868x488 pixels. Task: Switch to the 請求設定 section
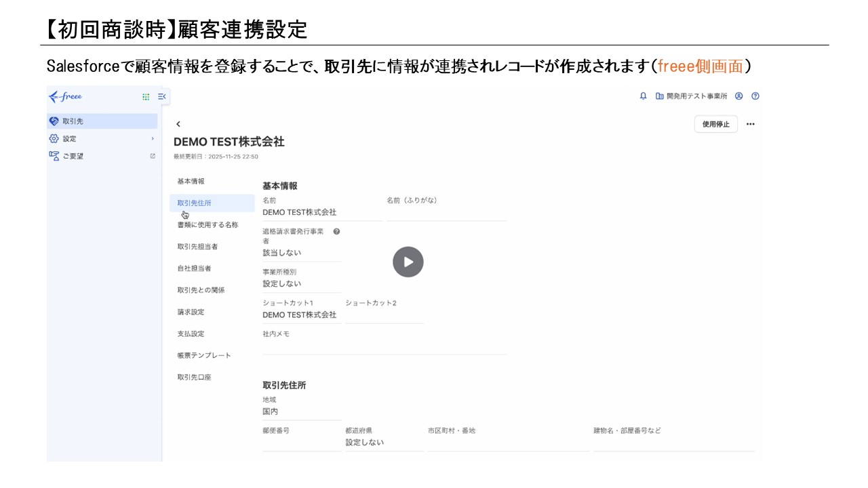[x=191, y=312]
